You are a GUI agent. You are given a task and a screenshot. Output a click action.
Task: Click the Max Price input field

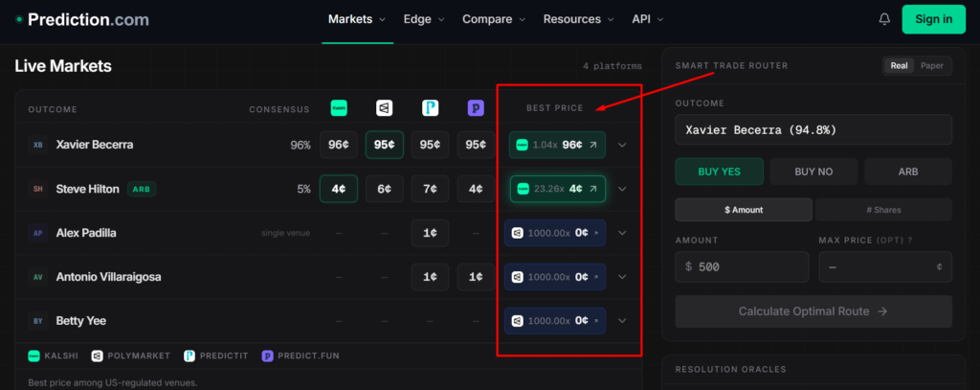(x=885, y=266)
